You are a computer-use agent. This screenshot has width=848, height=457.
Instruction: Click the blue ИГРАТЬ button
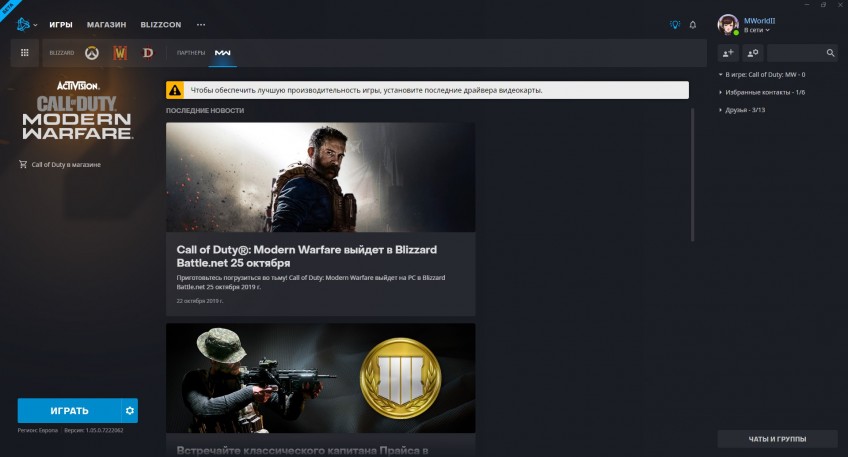click(x=69, y=410)
